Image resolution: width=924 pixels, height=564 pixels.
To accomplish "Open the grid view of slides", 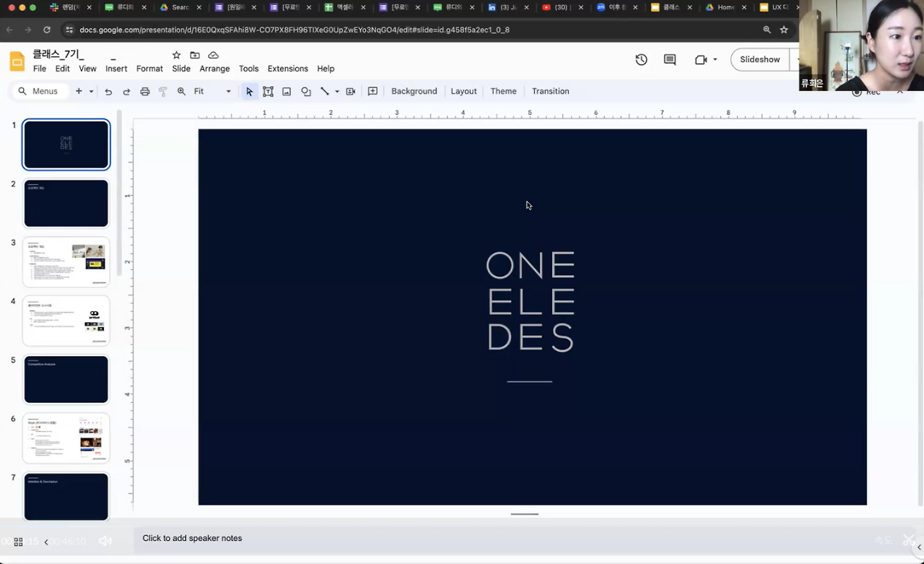I will tap(19, 542).
